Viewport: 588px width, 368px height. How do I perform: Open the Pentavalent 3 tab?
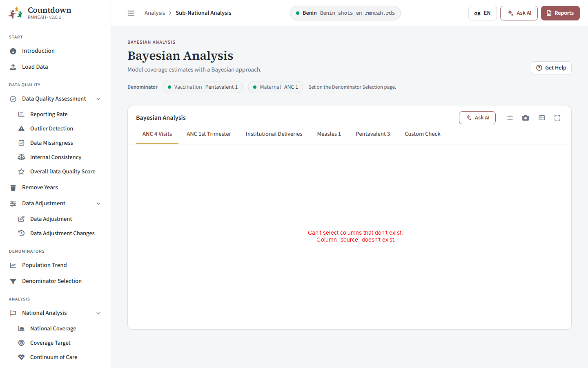click(x=373, y=134)
